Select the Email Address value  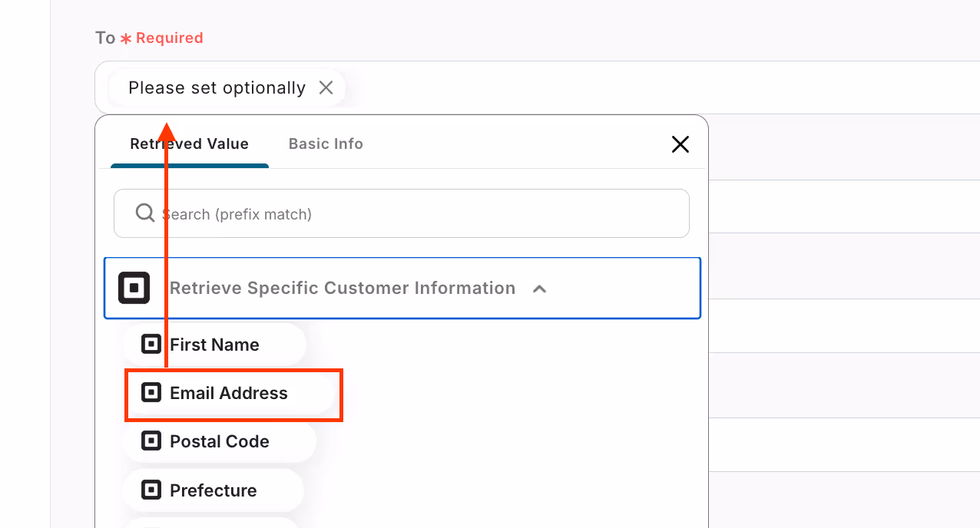229,393
